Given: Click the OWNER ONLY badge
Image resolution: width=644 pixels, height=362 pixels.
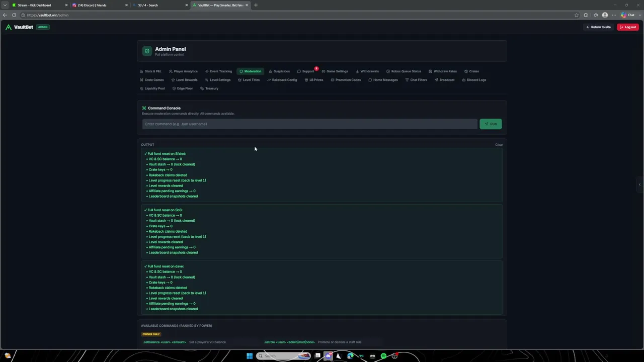Looking at the screenshot, I should [151, 334].
